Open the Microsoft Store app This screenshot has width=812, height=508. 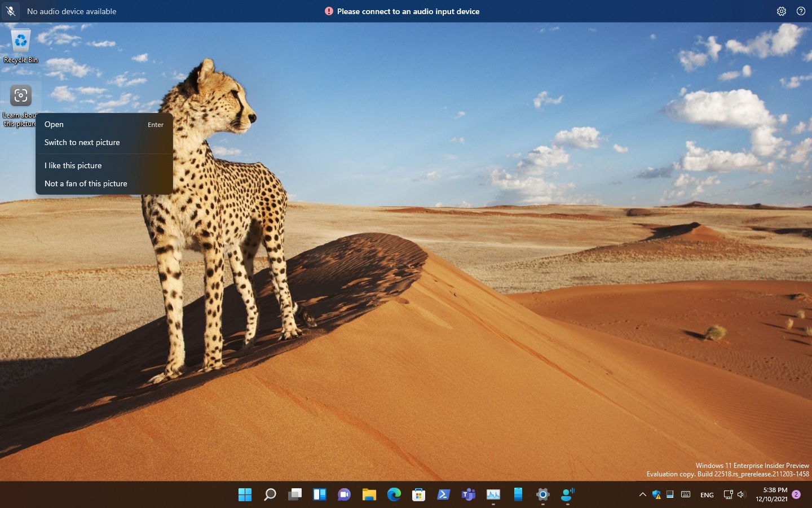(418, 494)
